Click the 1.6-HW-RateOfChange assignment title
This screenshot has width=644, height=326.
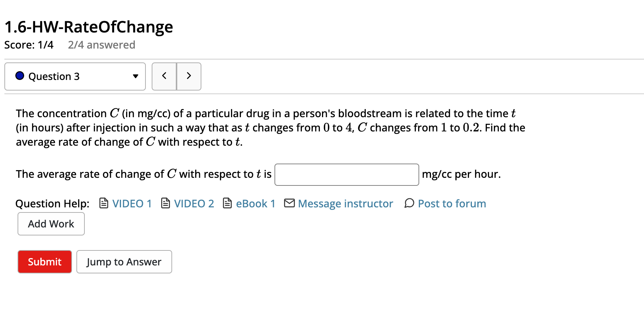(x=89, y=27)
